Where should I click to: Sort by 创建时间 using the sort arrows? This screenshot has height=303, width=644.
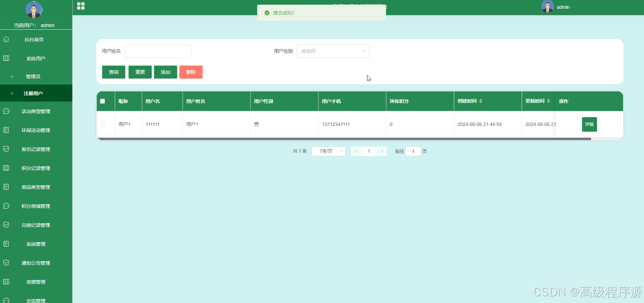(x=481, y=101)
